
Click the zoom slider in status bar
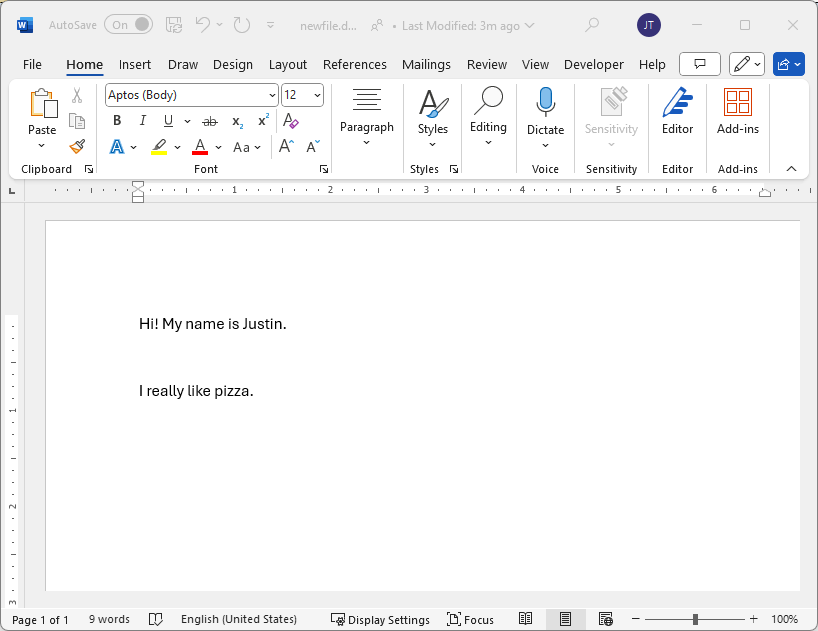[x=696, y=619]
